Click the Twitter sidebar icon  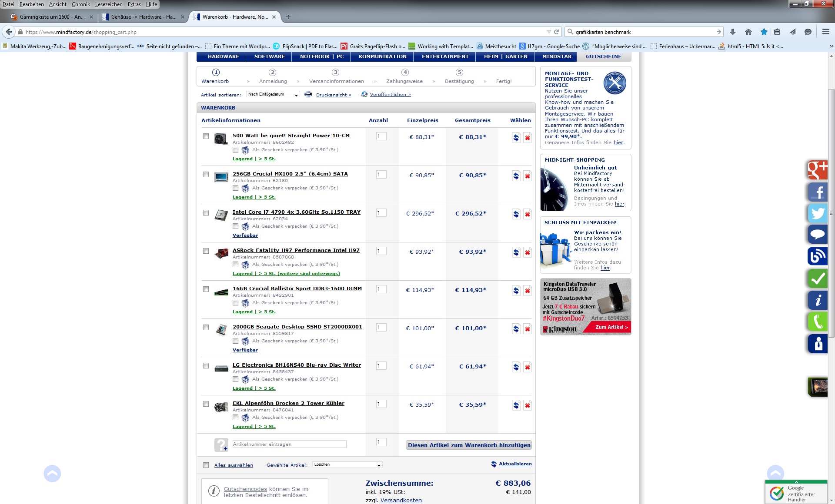coord(817,213)
